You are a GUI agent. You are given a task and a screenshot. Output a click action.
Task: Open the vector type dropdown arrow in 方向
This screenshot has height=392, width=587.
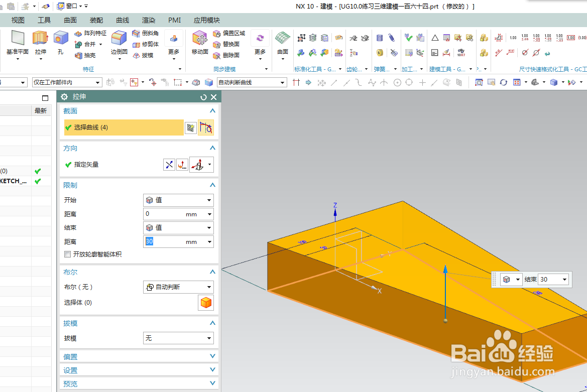pos(210,165)
